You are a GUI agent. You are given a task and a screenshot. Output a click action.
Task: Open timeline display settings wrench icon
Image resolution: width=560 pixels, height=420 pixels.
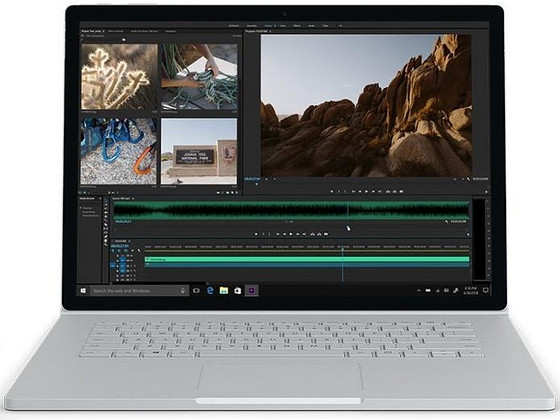[139, 251]
